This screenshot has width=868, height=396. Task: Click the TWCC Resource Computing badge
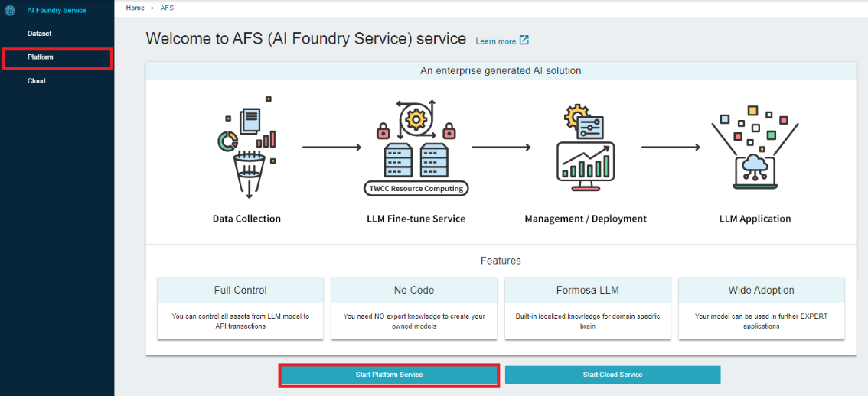pos(416,189)
